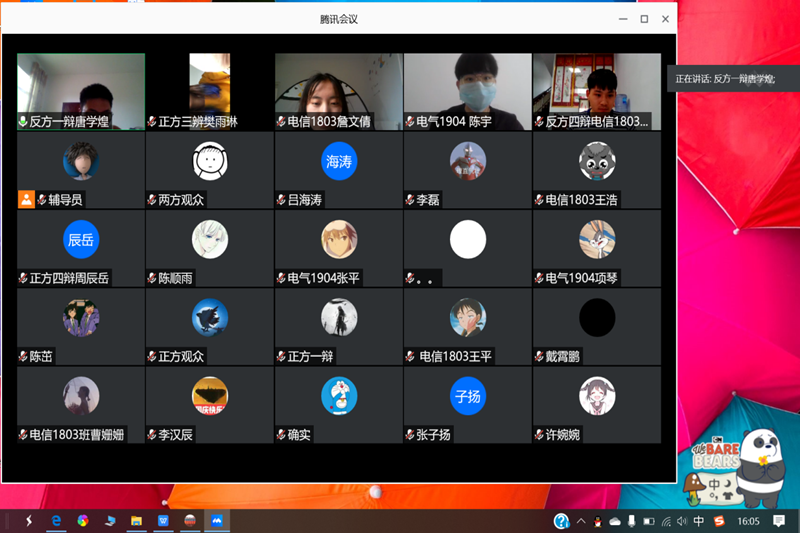Open Edge browser from the taskbar

[56, 521]
